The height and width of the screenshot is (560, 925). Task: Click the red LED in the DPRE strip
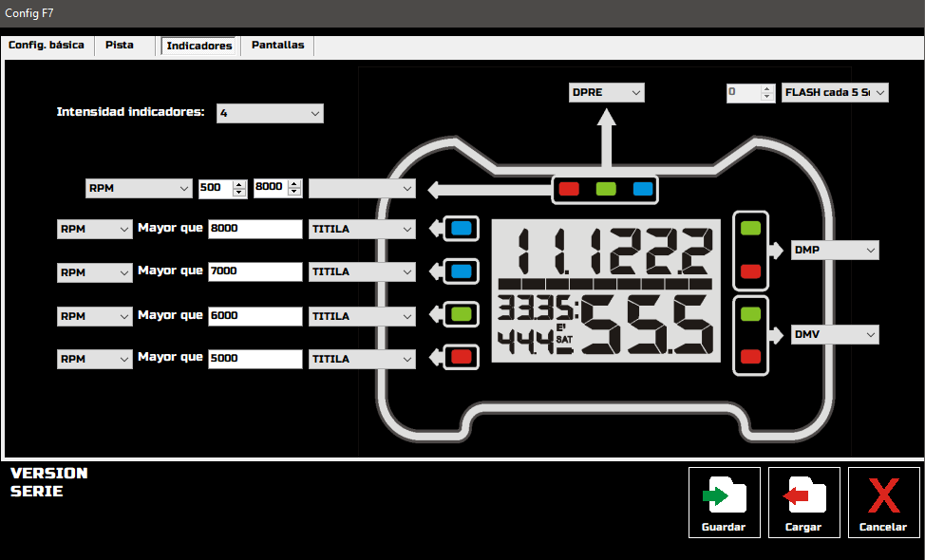pos(569,189)
